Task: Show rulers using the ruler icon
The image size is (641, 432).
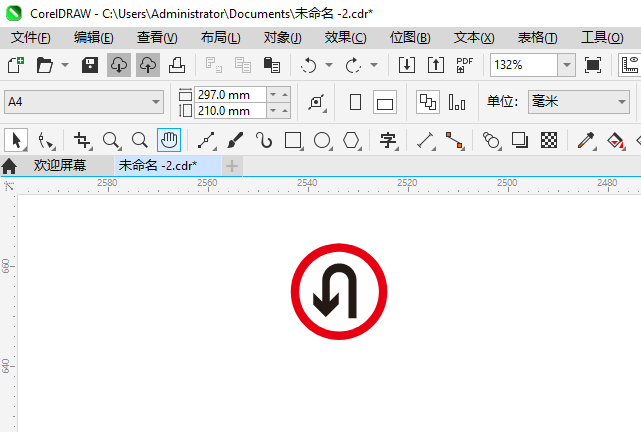Action: (x=630, y=65)
